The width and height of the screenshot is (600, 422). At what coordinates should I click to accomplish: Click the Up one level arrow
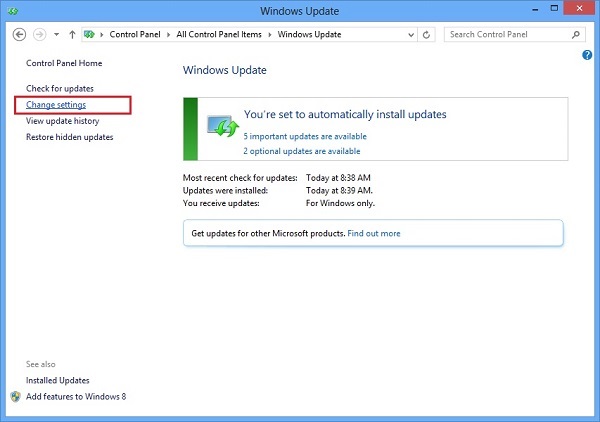pyautogui.click(x=72, y=34)
